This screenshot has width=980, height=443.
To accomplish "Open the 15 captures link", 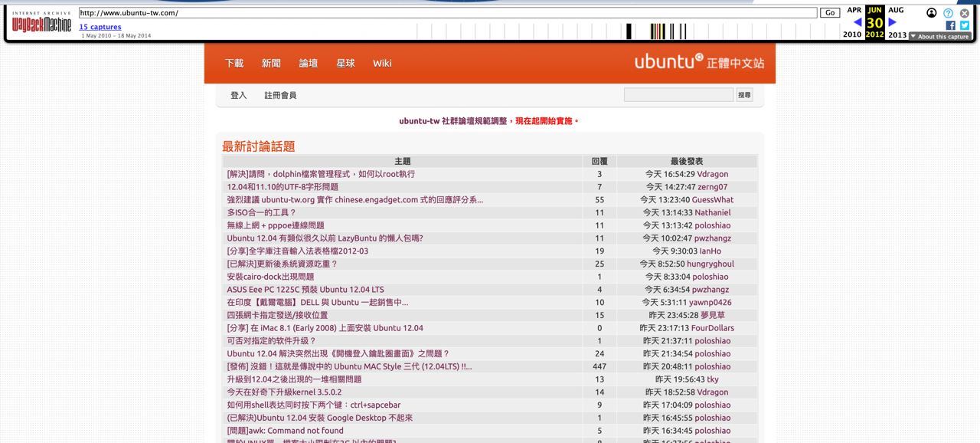I will tap(100, 27).
